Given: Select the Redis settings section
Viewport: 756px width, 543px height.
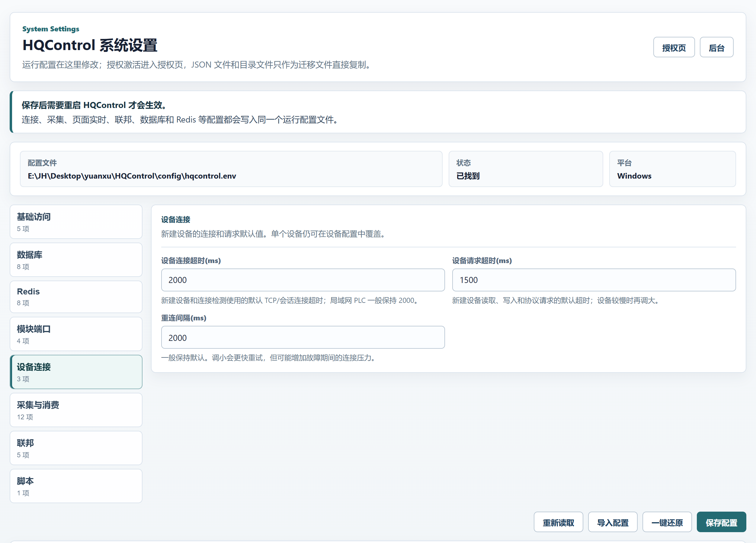Looking at the screenshot, I should click(76, 297).
